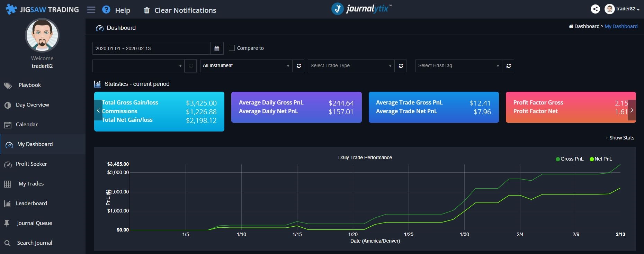Click the share icon near trader82
644x254 pixels.
[595, 9]
